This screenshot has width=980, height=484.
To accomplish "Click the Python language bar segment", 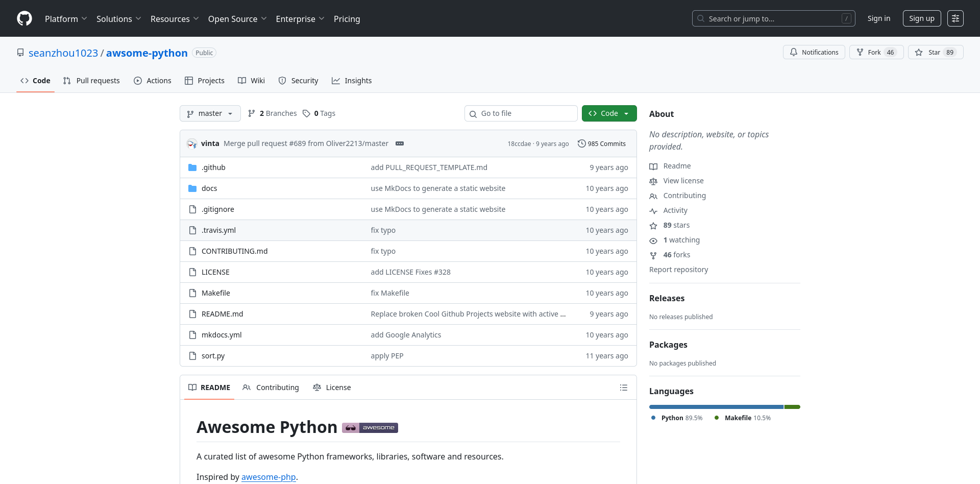I will (716, 407).
